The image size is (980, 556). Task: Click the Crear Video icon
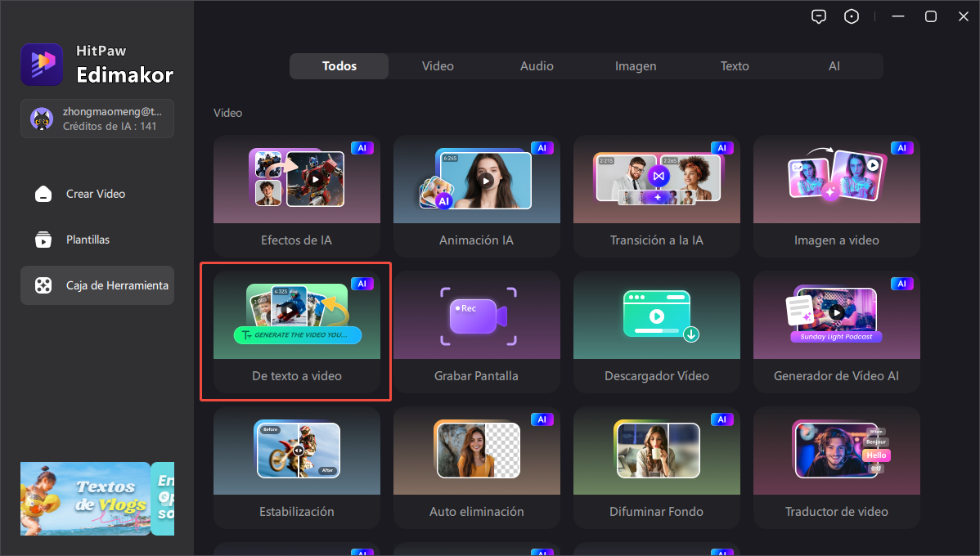coord(43,194)
